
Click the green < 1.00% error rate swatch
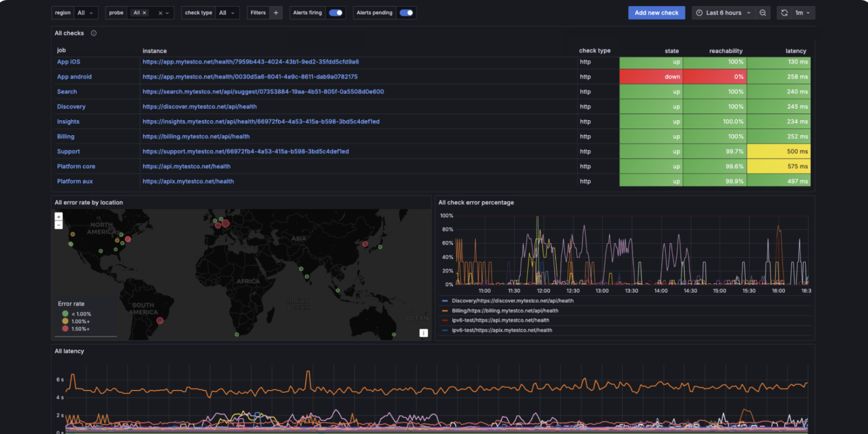(66, 313)
